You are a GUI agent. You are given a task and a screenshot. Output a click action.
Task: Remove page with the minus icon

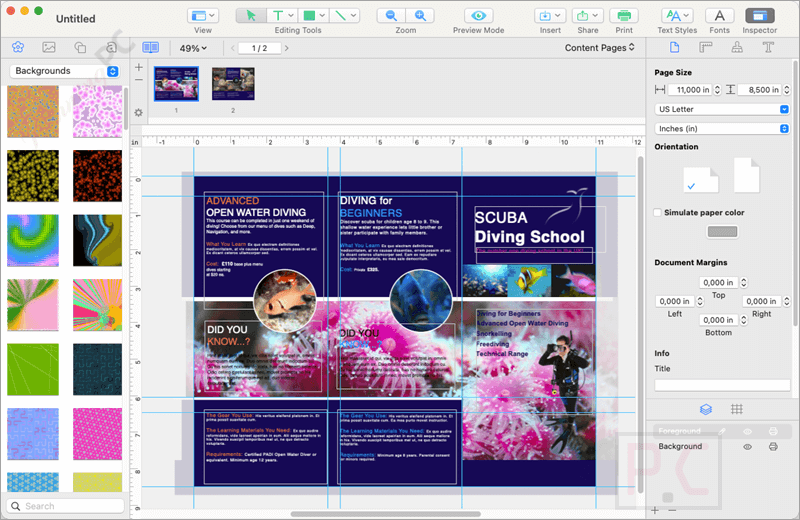138,80
